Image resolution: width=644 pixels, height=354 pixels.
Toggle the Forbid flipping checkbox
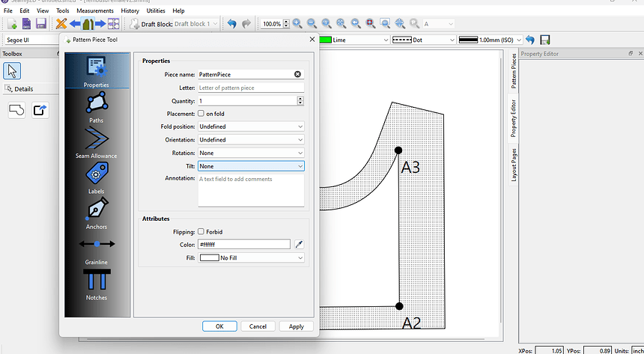tap(201, 232)
